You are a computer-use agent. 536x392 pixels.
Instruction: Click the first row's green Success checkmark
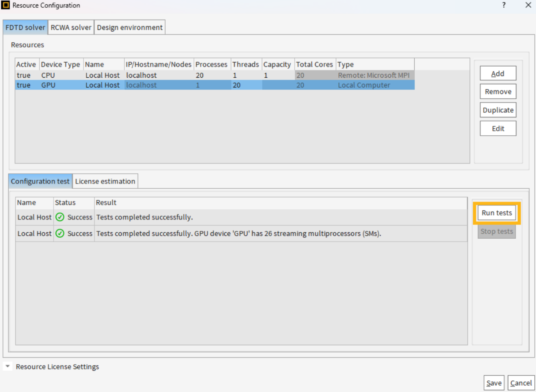point(60,217)
